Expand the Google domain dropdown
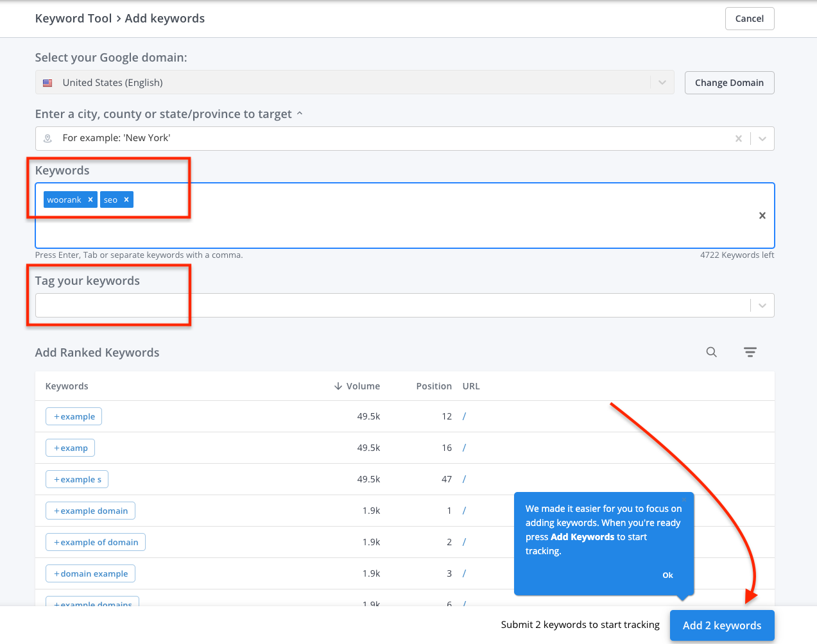 [x=662, y=83]
